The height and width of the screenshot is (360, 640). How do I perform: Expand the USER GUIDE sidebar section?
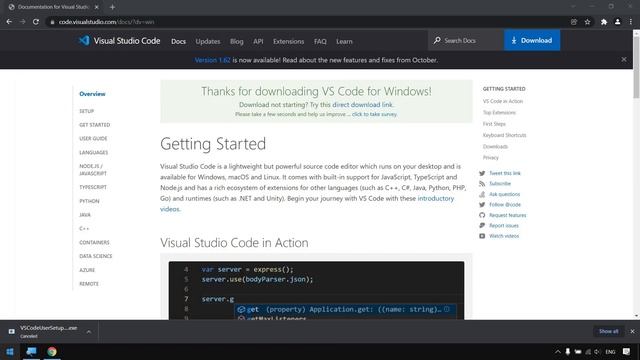coord(93,139)
